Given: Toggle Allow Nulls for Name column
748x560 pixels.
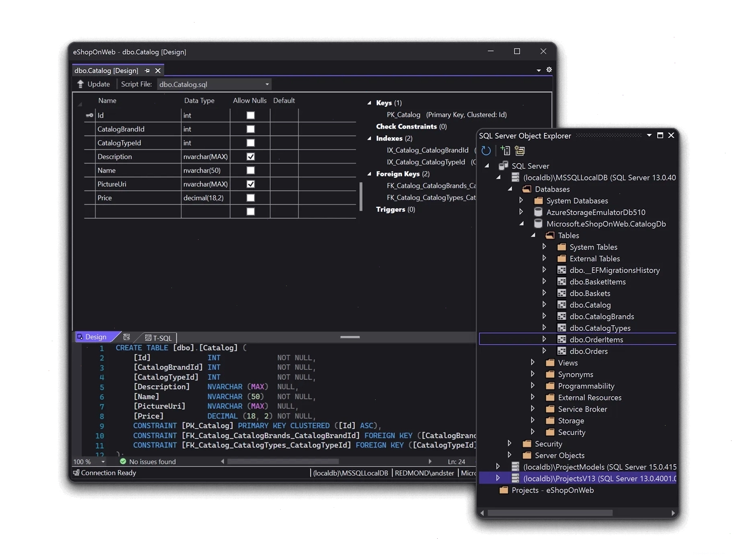Looking at the screenshot, I should [x=250, y=170].
